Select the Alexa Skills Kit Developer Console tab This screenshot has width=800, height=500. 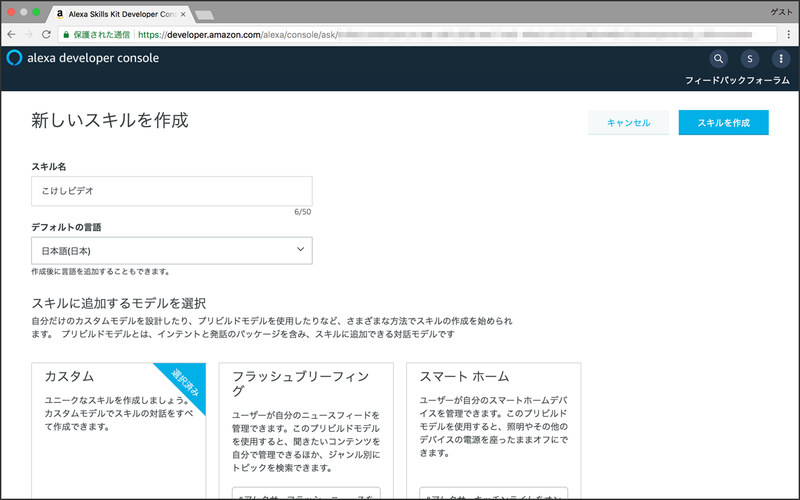click(x=122, y=14)
